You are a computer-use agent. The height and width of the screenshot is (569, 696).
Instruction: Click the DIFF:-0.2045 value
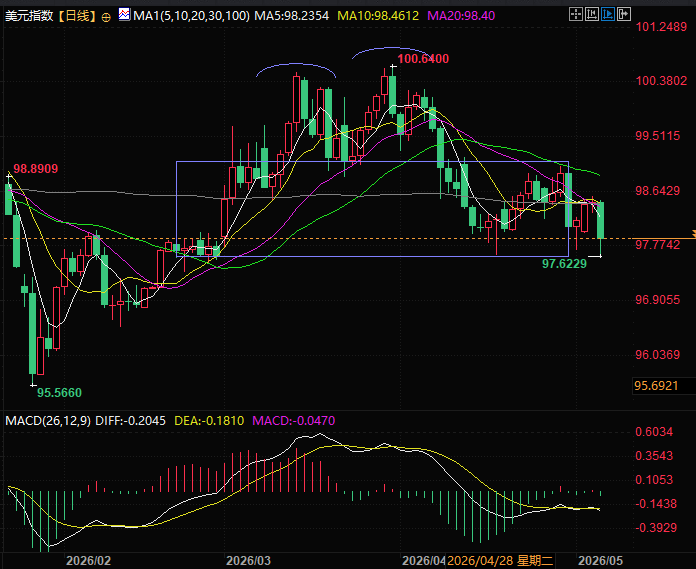130,421
